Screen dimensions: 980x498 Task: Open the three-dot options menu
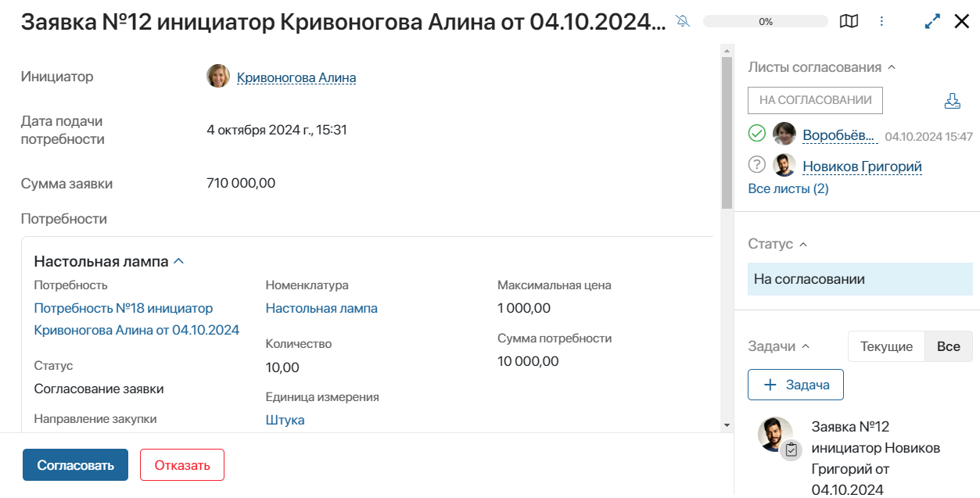[881, 21]
